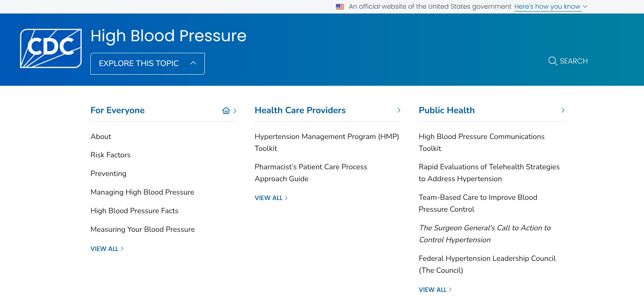Open the Risk Factors menu item
The width and height of the screenshot is (644, 308).
[110, 155]
